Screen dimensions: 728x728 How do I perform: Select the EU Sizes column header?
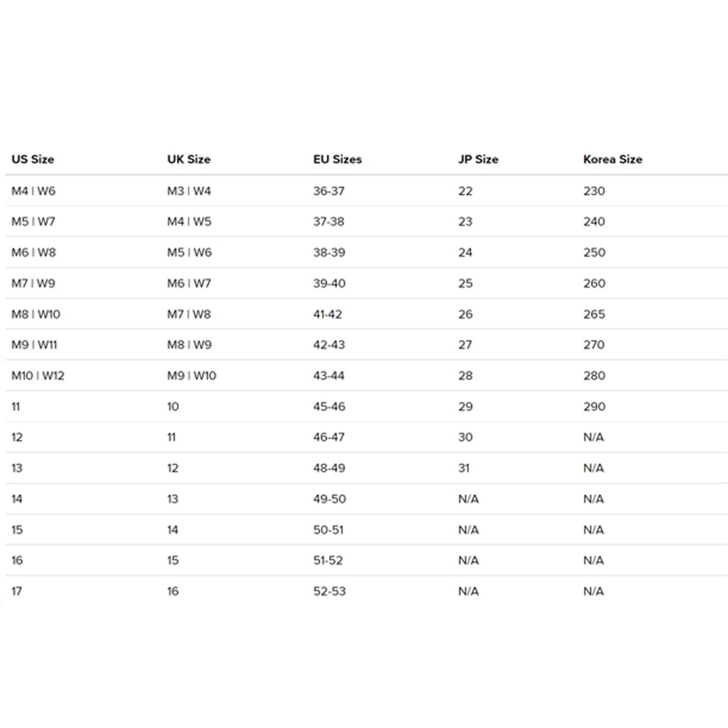click(337, 159)
